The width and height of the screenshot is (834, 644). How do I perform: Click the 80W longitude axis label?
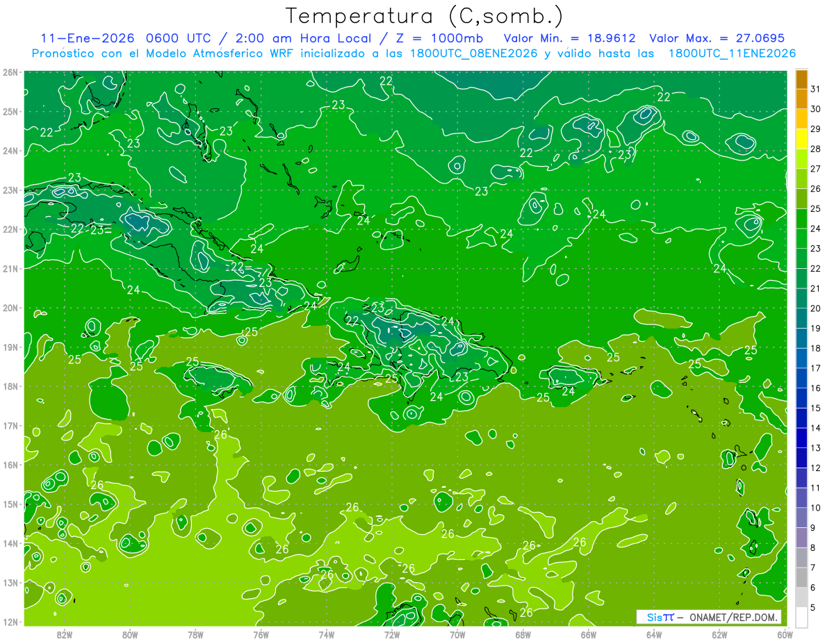[x=130, y=634]
